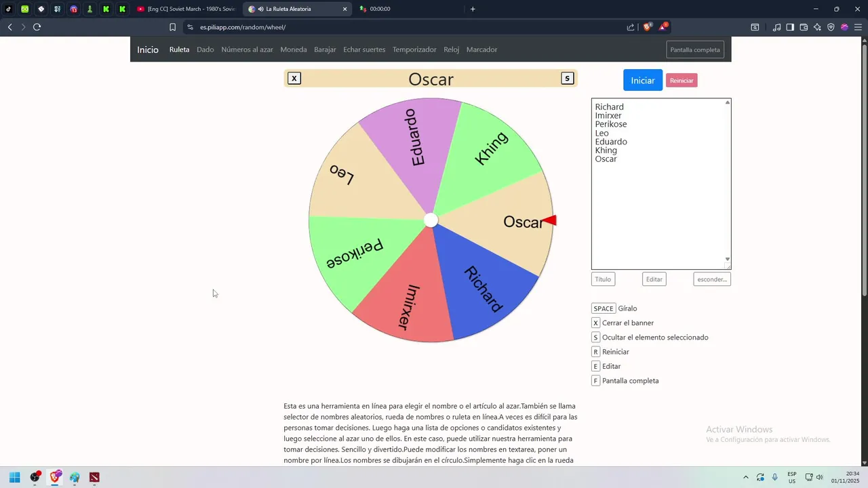Click the bookmark icon in address bar
The width and height of the screenshot is (868, 488).
tap(172, 27)
